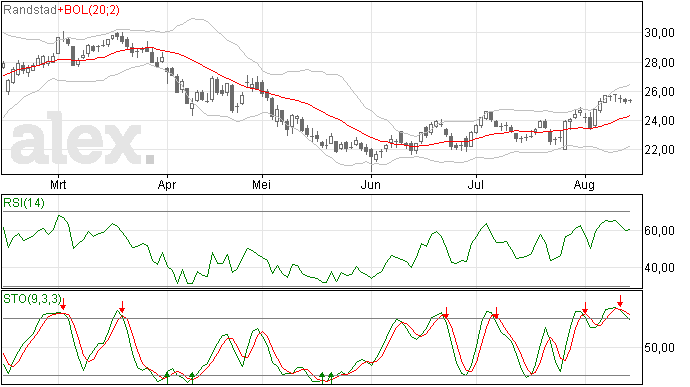
Task: Click the 28,00 price axis value
Action: click(x=660, y=63)
